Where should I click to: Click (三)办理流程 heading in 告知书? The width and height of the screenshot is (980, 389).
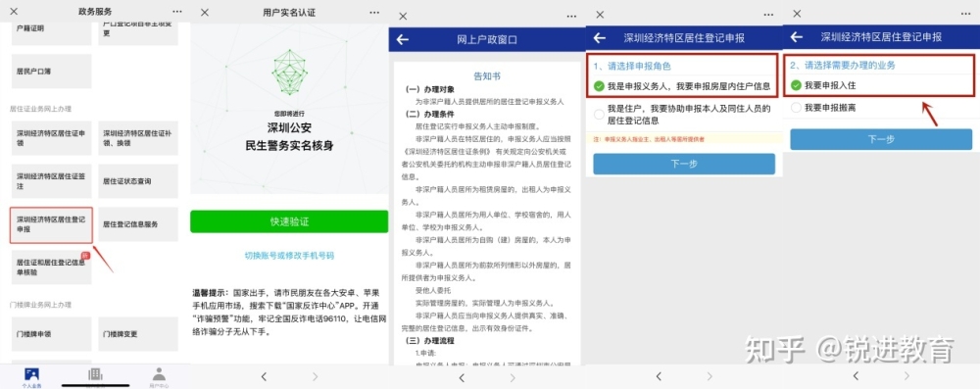click(430, 341)
